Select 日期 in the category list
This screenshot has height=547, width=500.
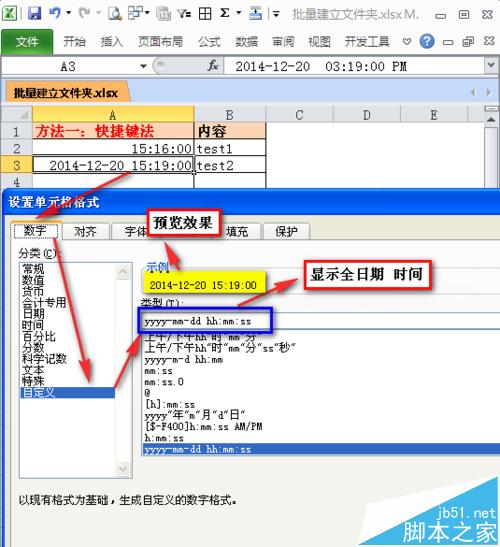click(x=33, y=313)
